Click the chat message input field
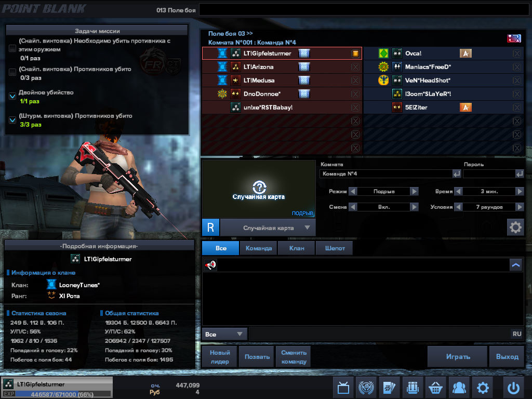 point(380,334)
